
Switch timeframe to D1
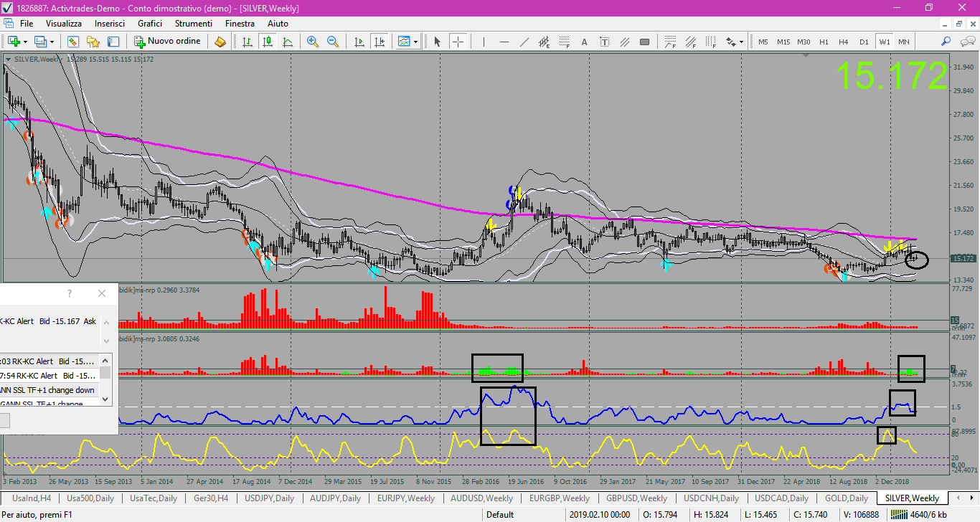tap(864, 42)
